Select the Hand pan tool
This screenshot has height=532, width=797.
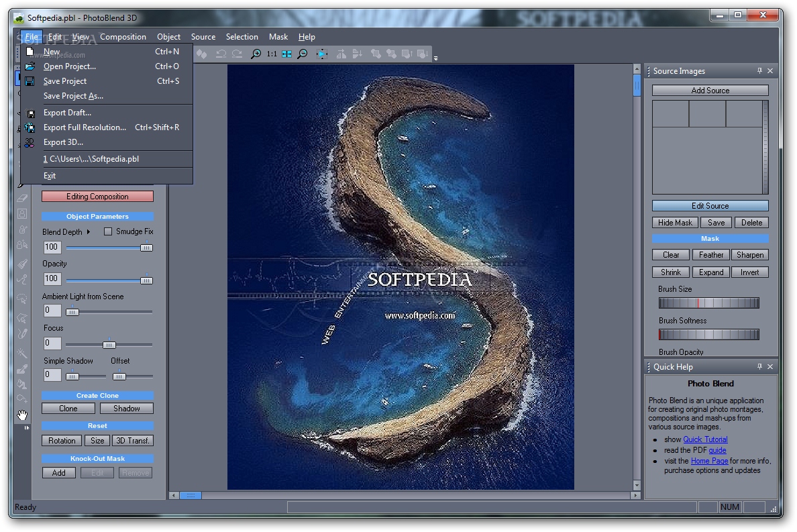22,415
